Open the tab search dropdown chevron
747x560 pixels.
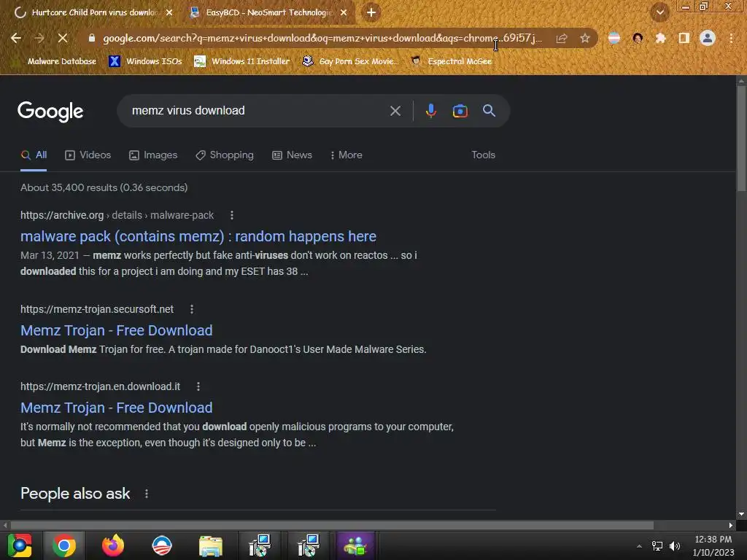point(659,12)
